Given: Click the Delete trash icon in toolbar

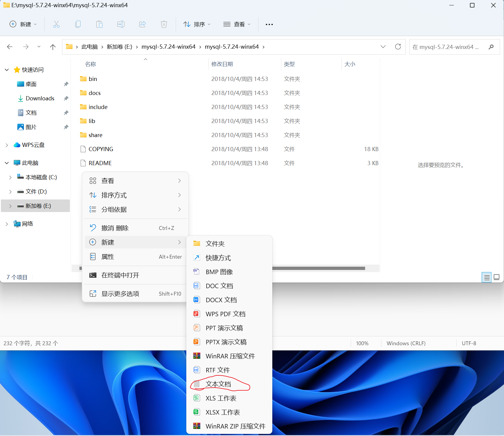Looking at the screenshot, I should pos(164,24).
